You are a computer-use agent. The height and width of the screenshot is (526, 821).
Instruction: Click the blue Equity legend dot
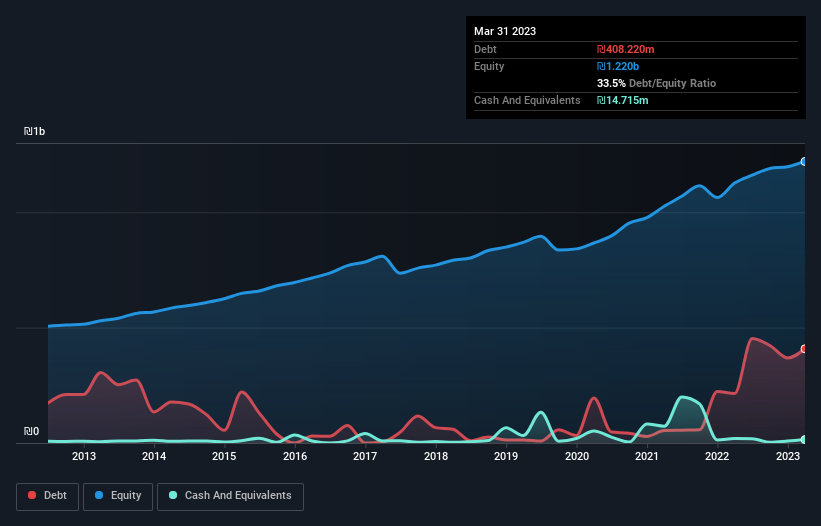[99, 495]
